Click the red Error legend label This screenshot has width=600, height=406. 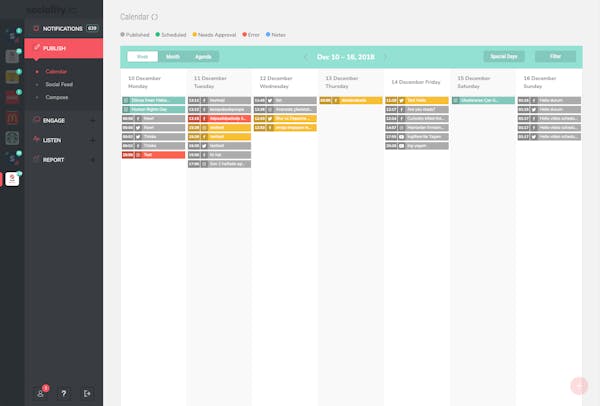tap(253, 35)
